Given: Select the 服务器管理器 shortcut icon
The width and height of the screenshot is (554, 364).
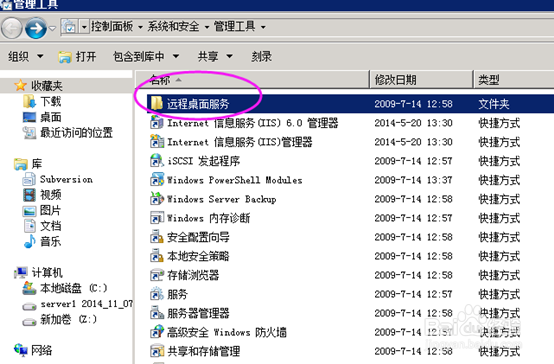Looking at the screenshot, I should (x=157, y=313).
